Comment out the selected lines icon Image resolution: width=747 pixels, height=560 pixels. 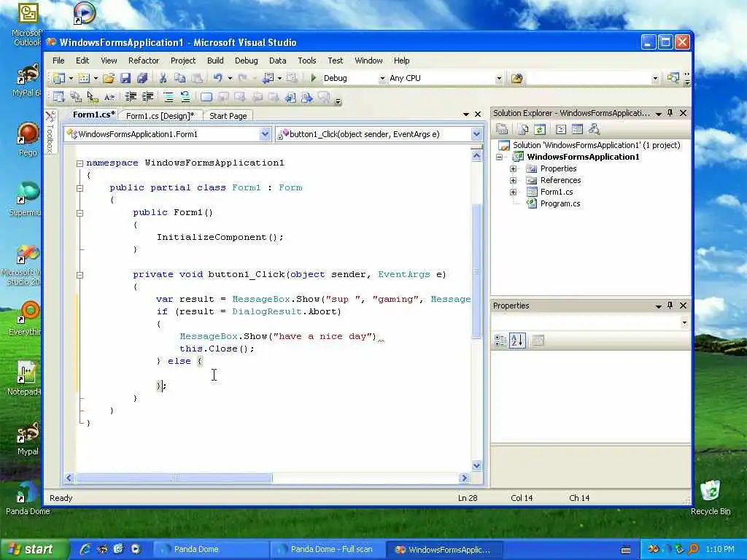169,98
